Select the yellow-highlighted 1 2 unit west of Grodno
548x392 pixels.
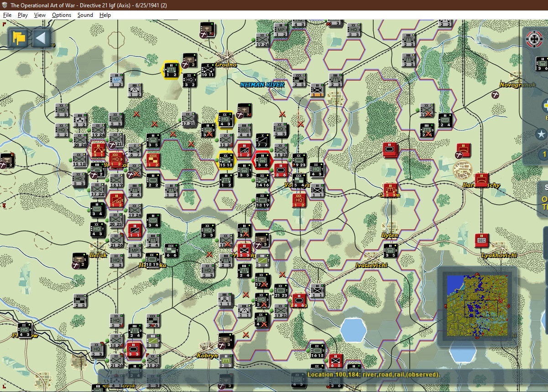pyautogui.click(x=171, y=70)
